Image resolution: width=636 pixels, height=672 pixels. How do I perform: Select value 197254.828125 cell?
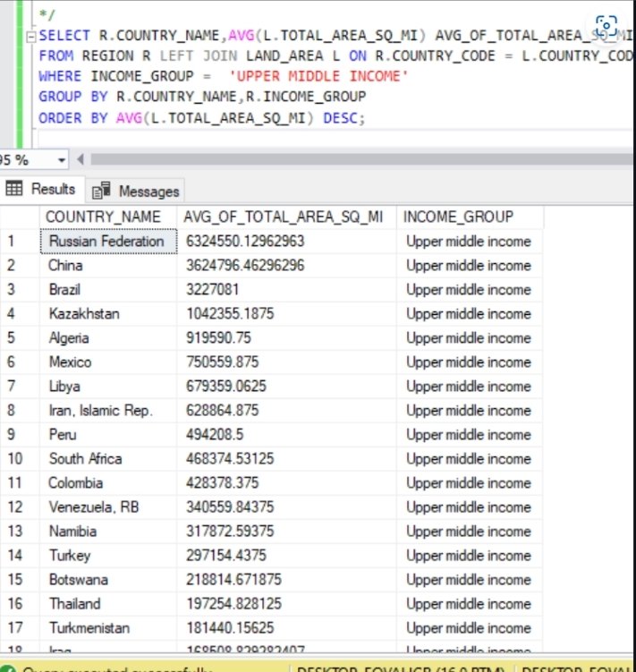286,604
